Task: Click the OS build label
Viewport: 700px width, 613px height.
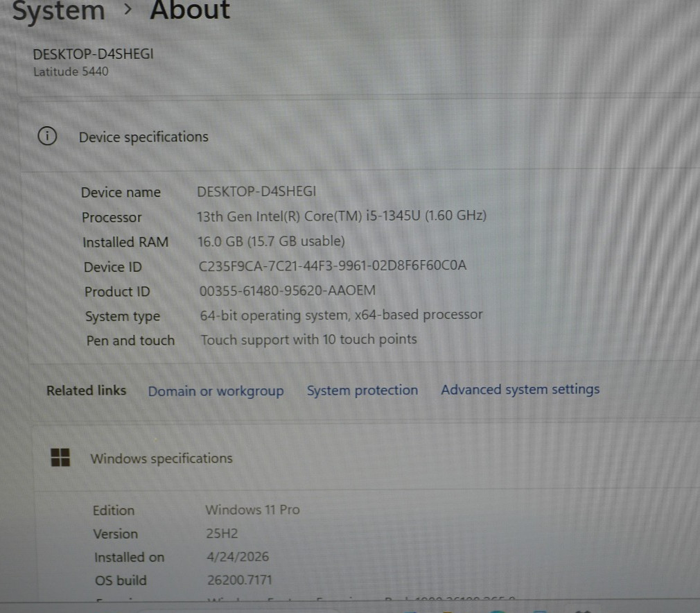Action: click(121, 580)
